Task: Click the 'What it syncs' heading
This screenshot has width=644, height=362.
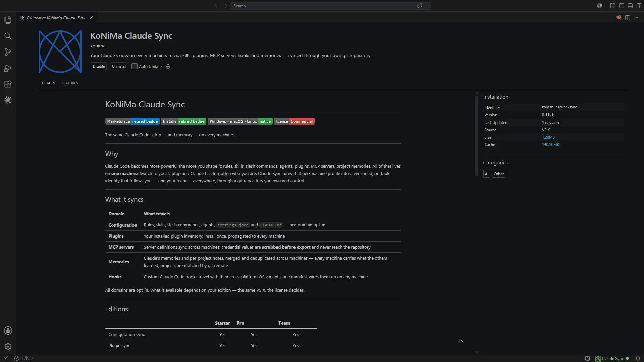Action: [124, 199]
